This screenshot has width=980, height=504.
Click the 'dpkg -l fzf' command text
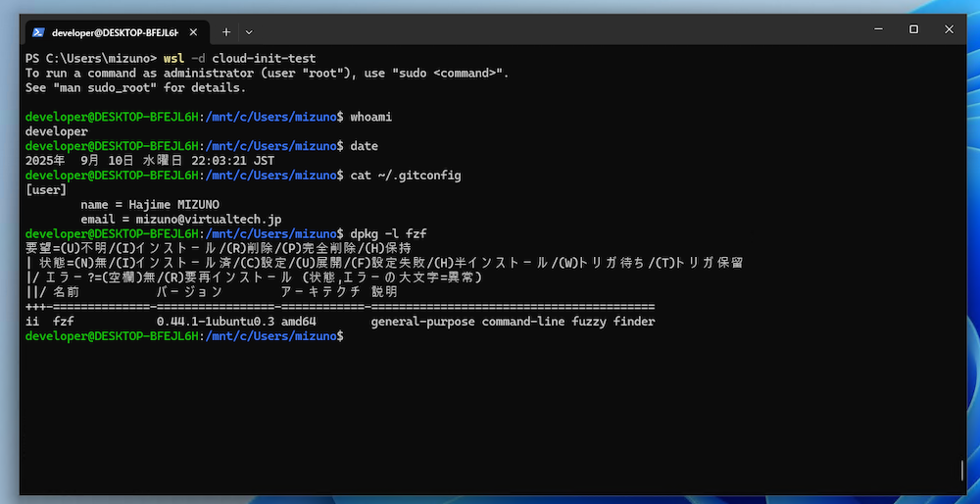[388, 234]
